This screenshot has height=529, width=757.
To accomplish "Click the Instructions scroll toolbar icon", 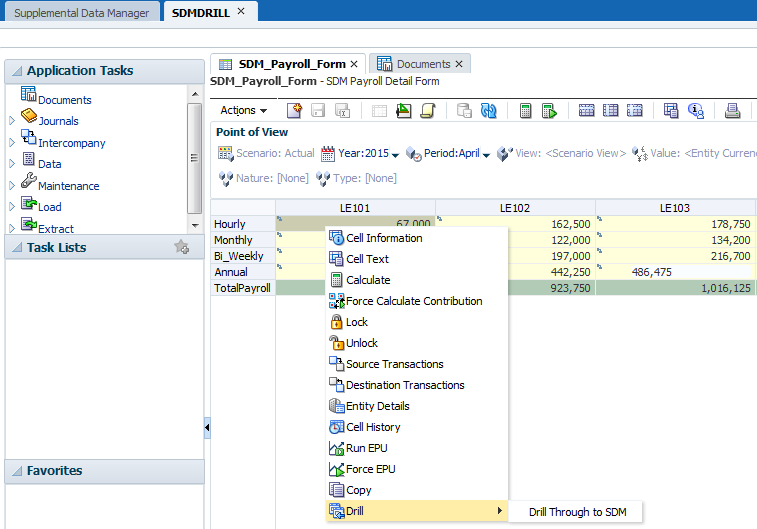I will click(428, 111).
